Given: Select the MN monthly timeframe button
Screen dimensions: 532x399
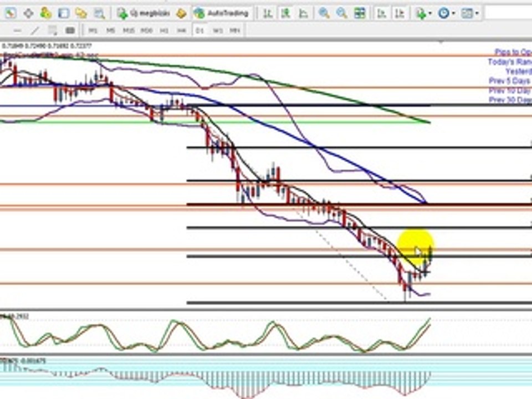Looking at the screenshot, I should click(235, 30).
